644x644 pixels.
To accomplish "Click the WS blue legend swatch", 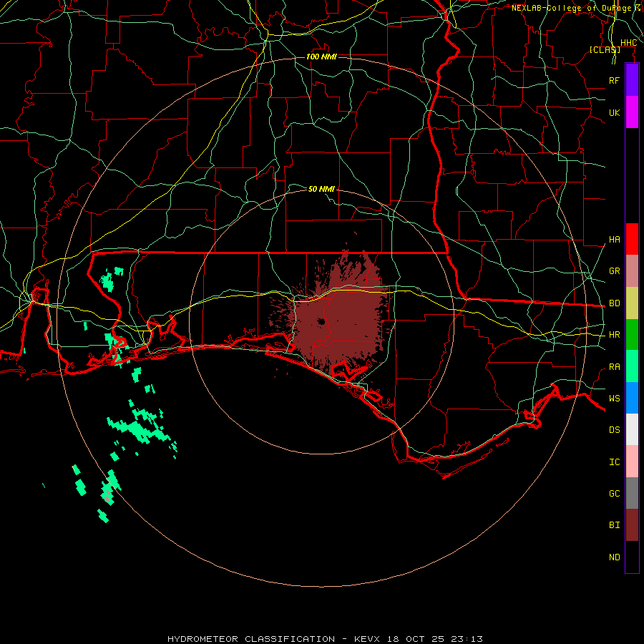I will coord(632,398).
